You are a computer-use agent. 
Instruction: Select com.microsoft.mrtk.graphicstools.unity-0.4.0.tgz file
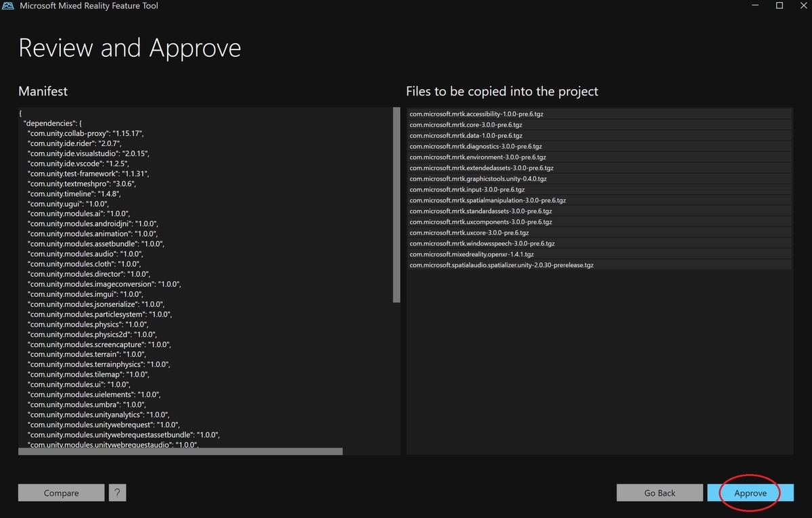click(599, 179)
